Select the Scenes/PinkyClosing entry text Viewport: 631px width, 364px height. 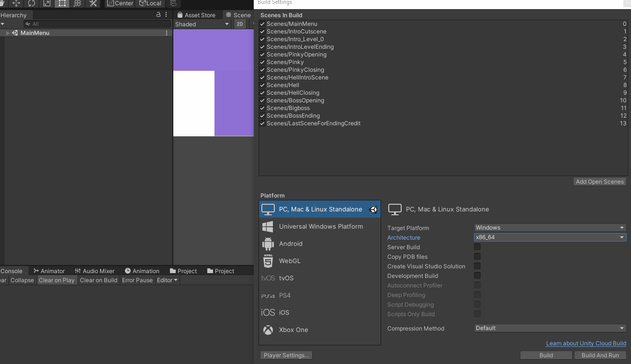tap(295, 70)
